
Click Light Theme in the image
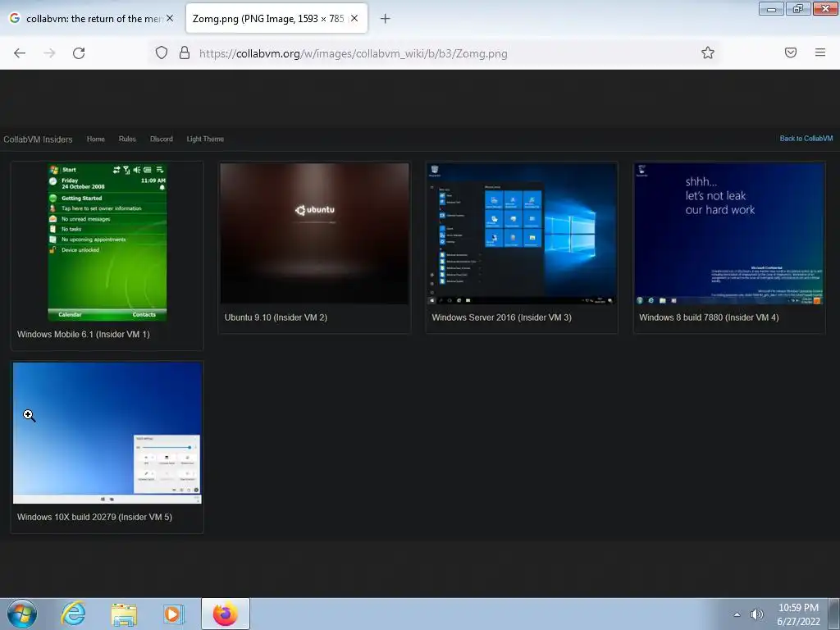[205, 139]
